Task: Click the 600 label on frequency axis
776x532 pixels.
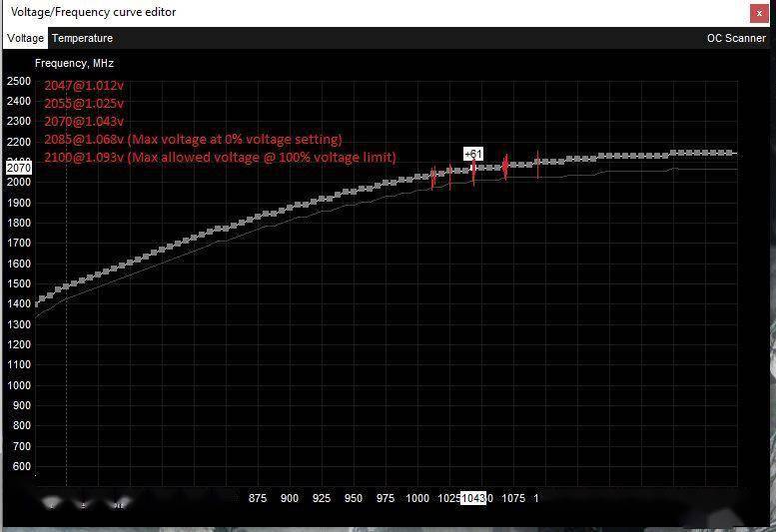Action: [19, 466]
